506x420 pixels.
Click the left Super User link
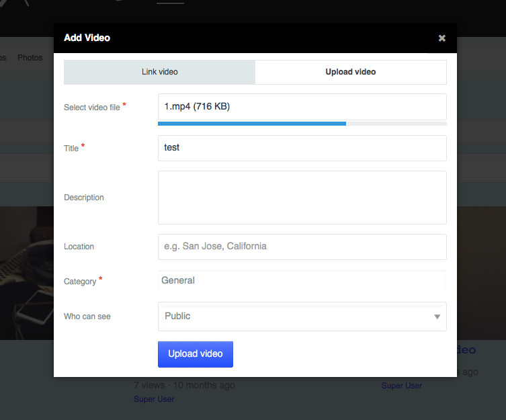click(154, 399)
